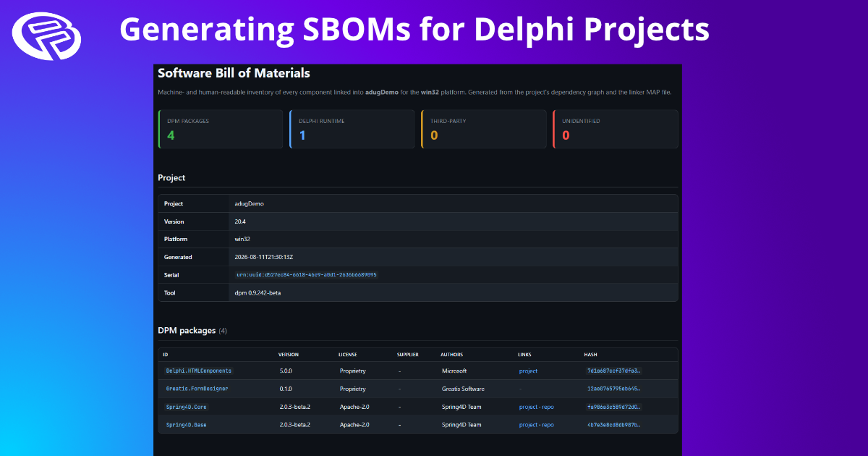Click the LICENSE column header
Screen dimensions: 868x456
(348, 355)
